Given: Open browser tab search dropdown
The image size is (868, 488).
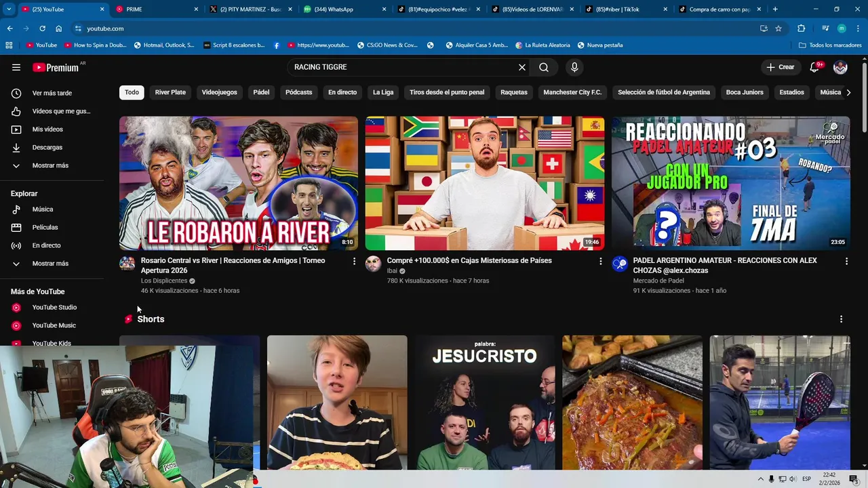Looking at the screenshot, I should coord(8,9).
